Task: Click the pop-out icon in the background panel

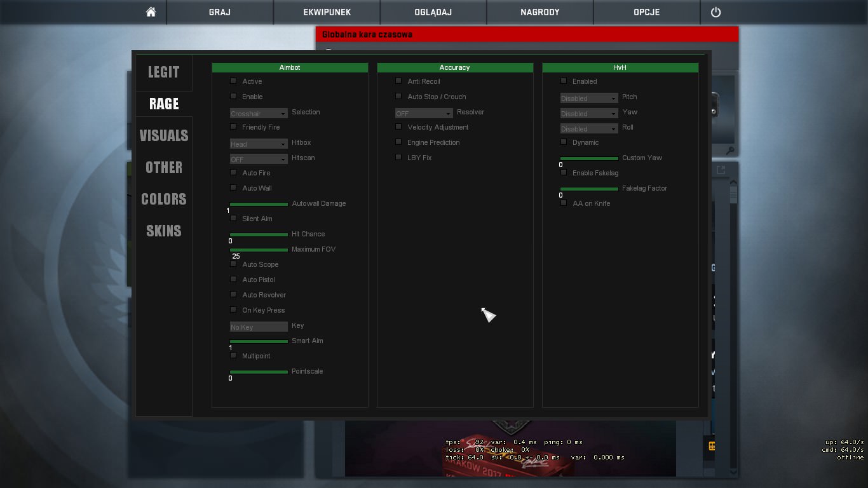Action: click(721, 170)
